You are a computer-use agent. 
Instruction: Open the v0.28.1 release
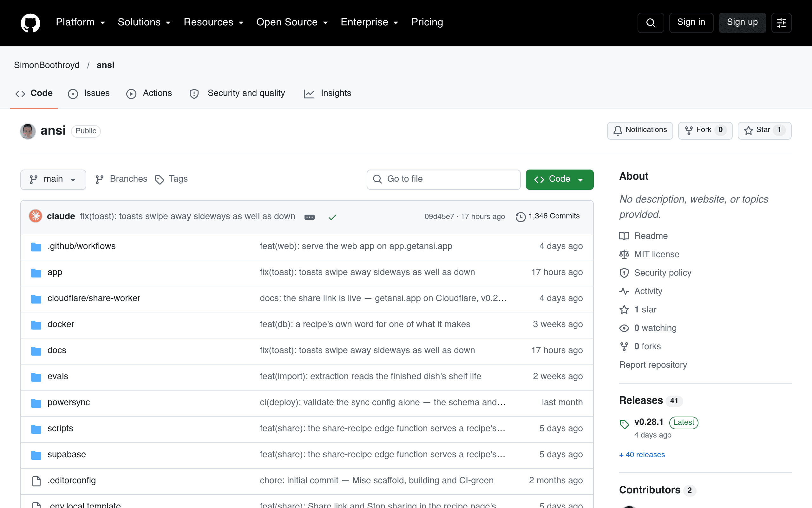pyautogui.click(x=649, y=422)
